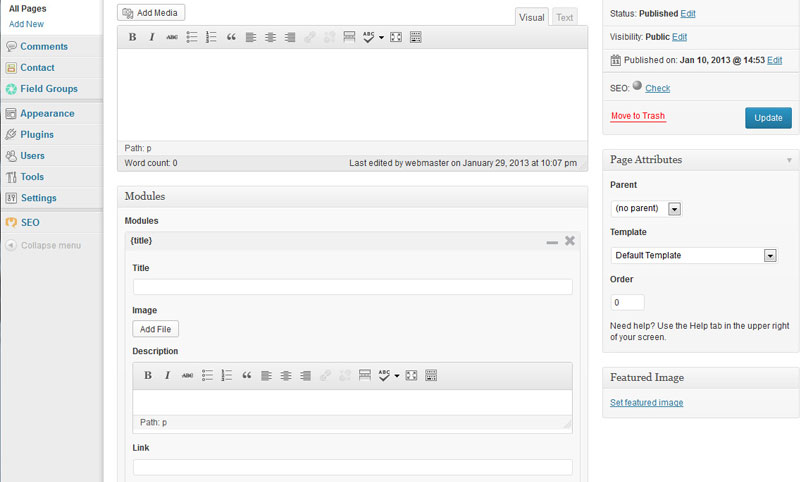800x482 pixels.
Task: Apply strikethrough in Description editor
Action: [188, 375]
